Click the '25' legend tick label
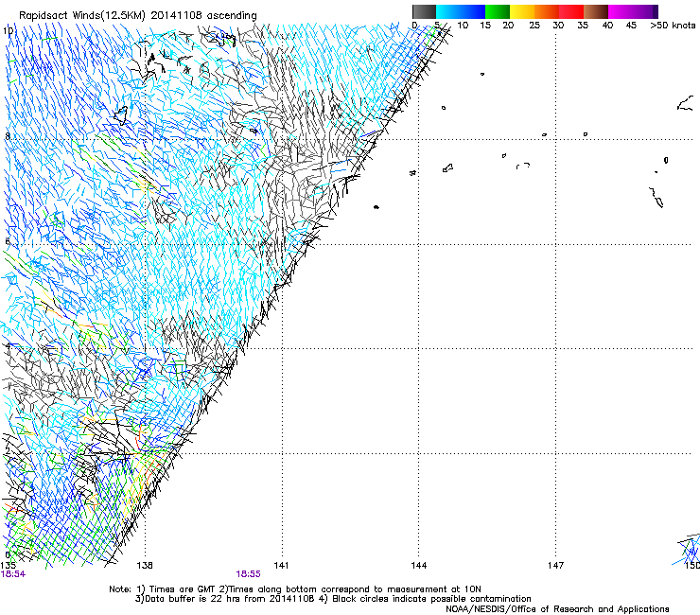The image size is (700, 615). (534, 25)
